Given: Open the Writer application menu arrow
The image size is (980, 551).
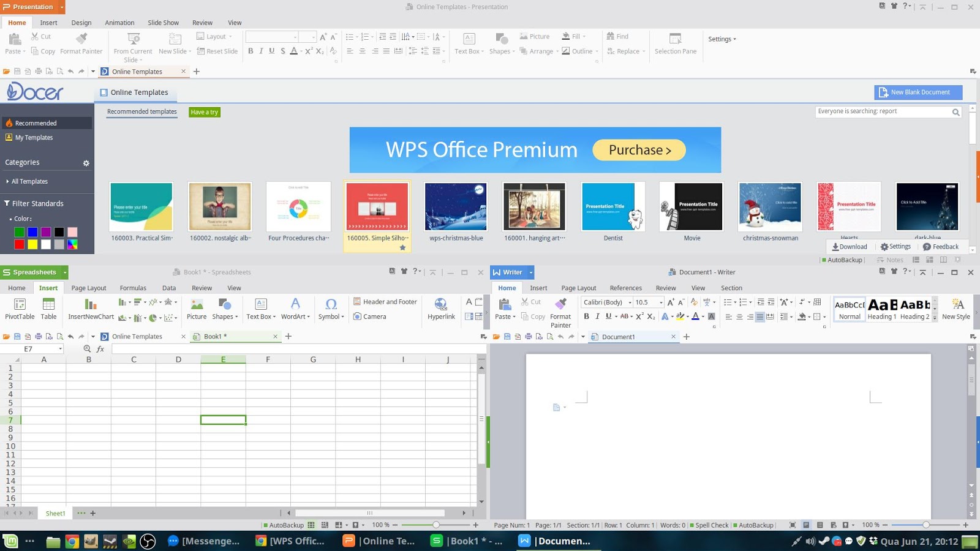Looking at the screenshot, I should pos(531,272).
